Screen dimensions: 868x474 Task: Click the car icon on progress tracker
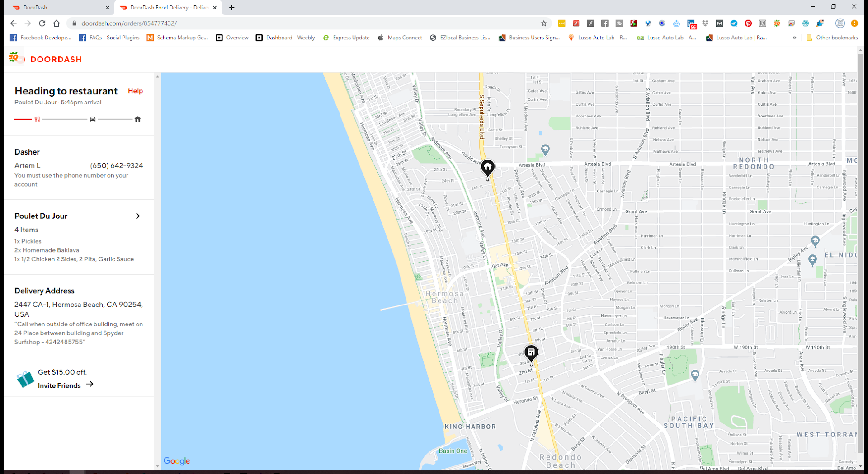(x=93, y=119)
